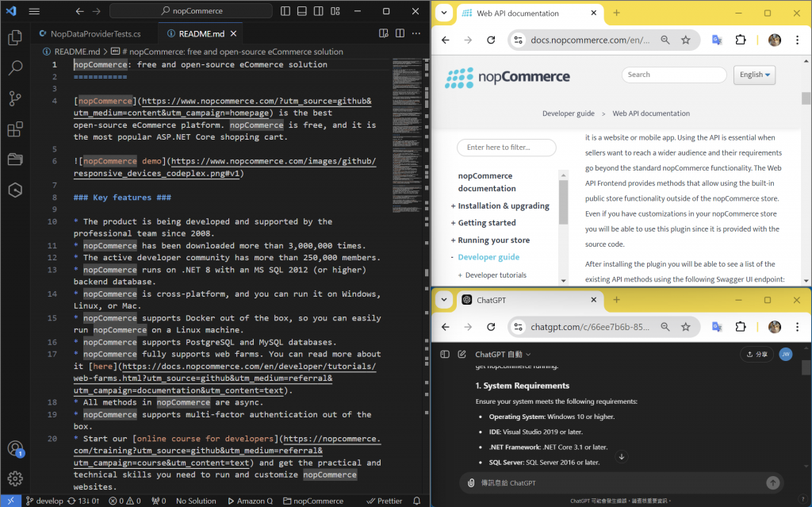Open the hexagon icon in VS Code activity bar

[15, 190]
